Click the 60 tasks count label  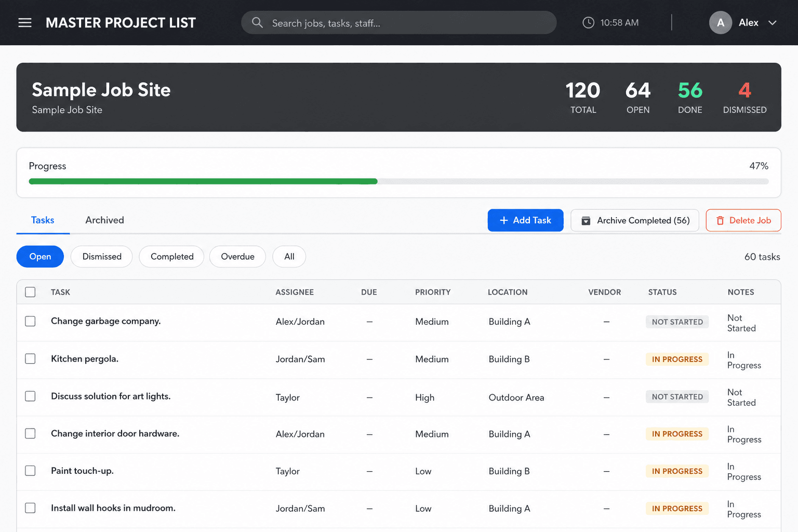[762, 257]
